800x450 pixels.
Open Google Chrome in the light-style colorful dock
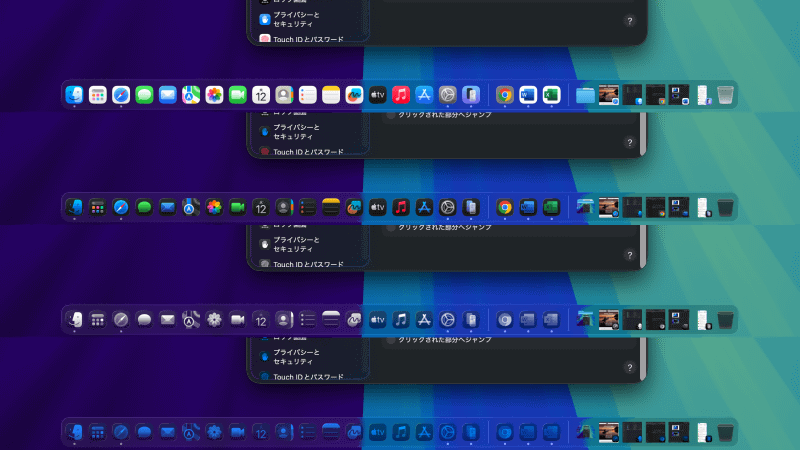click(x=505, y=94)
